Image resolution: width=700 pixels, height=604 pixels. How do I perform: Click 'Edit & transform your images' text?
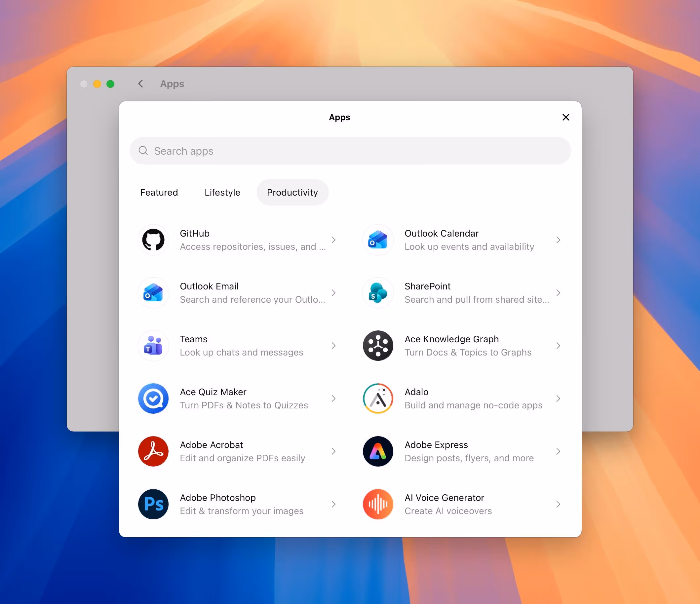[x=242, y=511]
